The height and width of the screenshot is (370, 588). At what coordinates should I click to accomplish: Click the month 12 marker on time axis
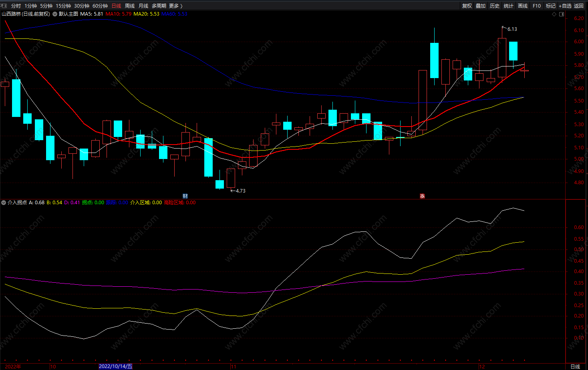coord(482,366)
